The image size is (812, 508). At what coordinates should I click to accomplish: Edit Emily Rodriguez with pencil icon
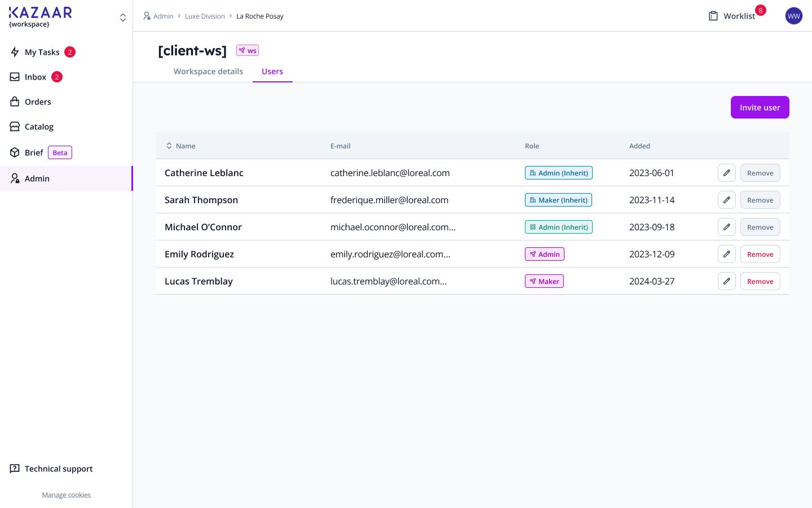[727, 254]
